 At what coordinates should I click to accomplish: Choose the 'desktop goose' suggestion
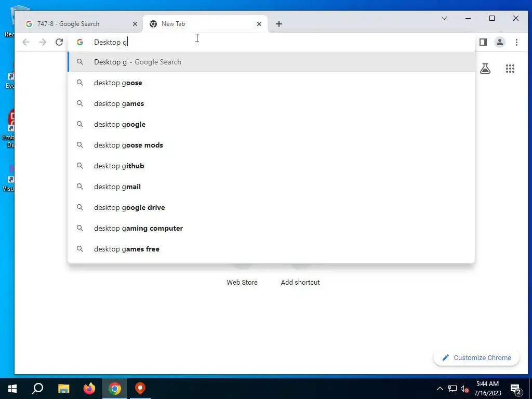click(x=271, y=83)
